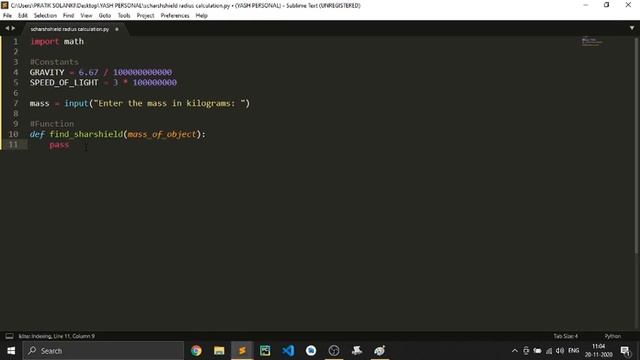Show hidden system tray icons
This screenshot has width=640, height=360.
click(x=515, y=351)
